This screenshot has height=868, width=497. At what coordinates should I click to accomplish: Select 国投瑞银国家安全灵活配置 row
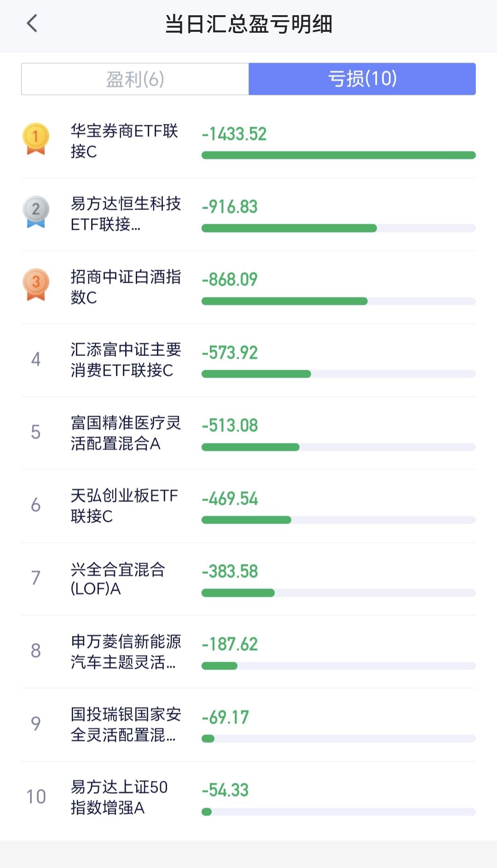point(248,725)
